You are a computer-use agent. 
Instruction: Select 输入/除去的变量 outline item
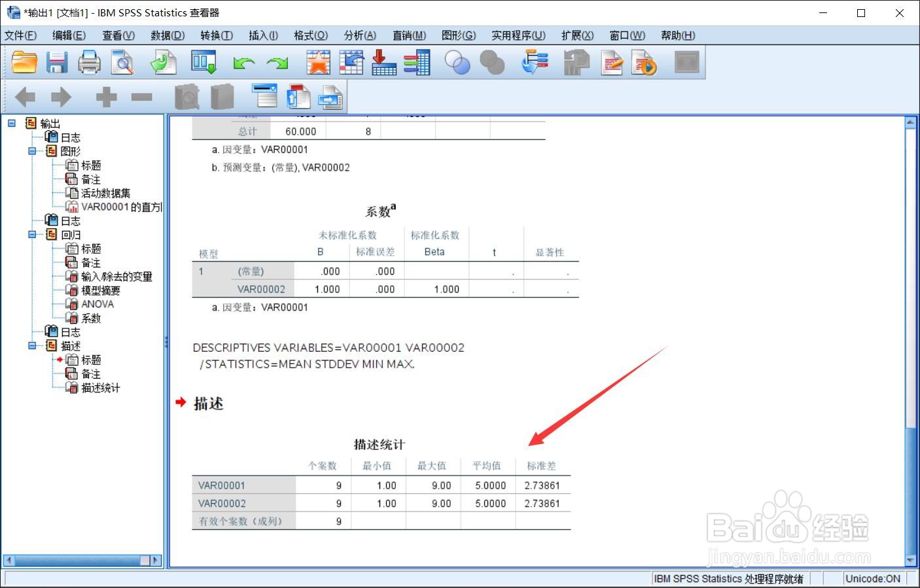[x=116, y=276]
